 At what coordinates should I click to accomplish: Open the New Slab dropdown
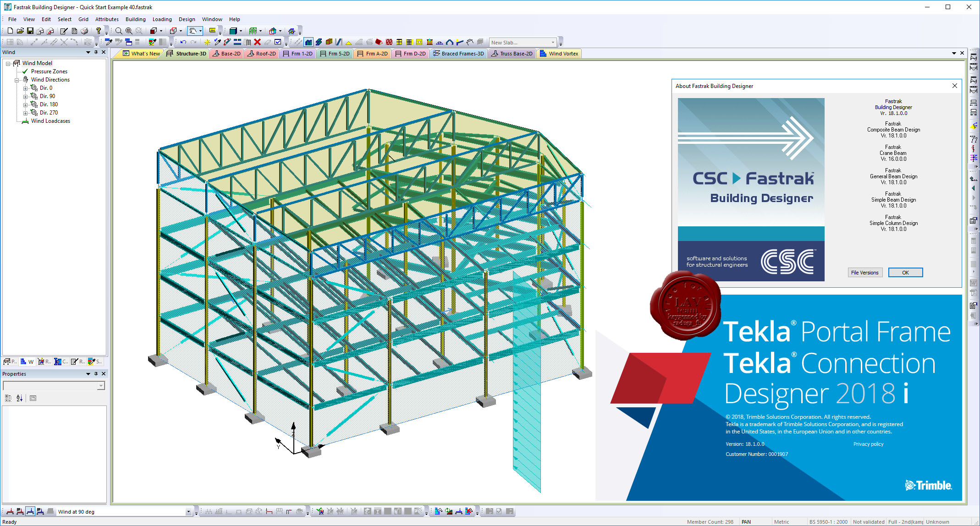553,43
